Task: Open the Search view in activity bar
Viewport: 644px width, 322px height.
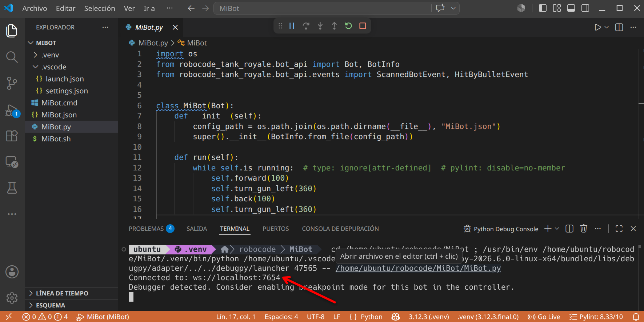Action: click(x=12, y=57)
